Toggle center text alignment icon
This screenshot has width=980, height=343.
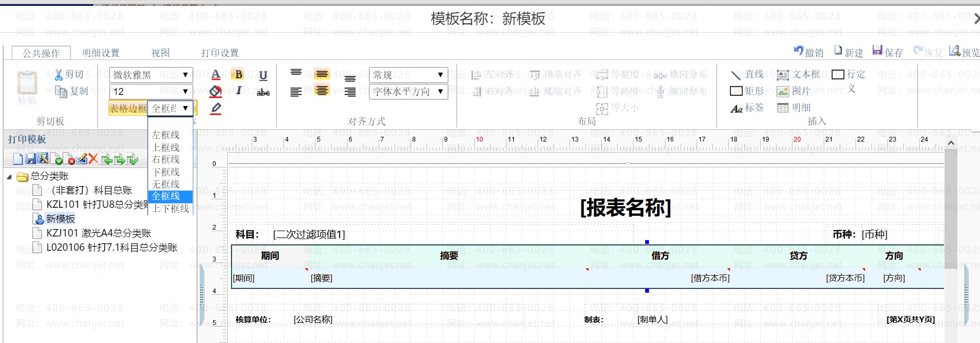tap(322, 90)
